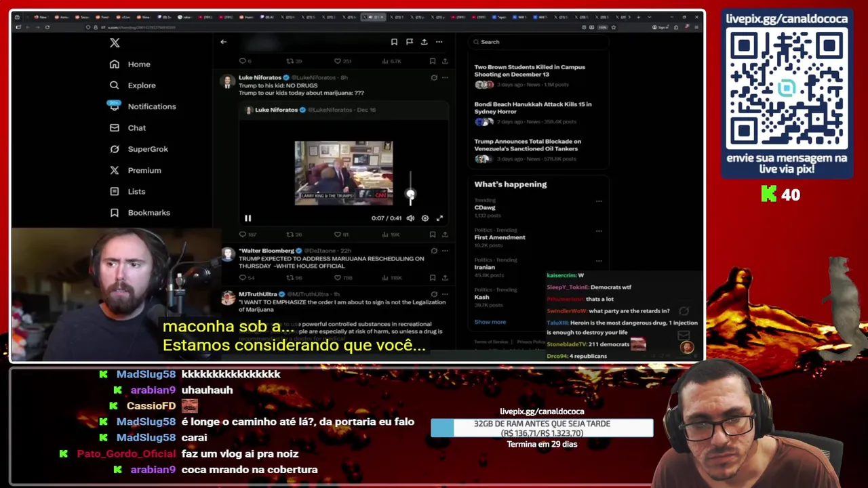View analytics showing 6.7K views
868x488 pixels.
coord(392,61)
